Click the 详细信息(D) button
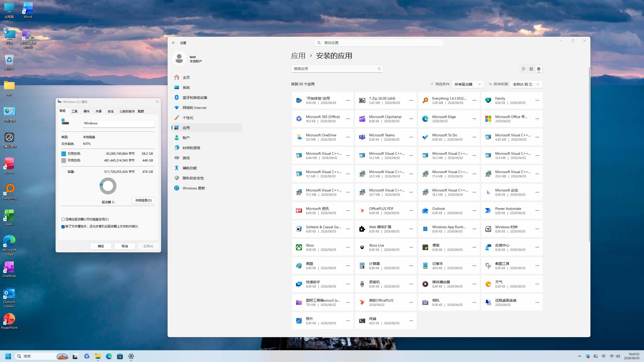 [x=143, y=200]
